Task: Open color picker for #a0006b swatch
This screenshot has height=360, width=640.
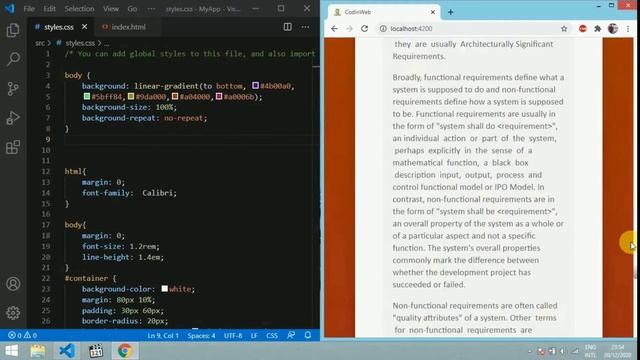Action: 219,97
